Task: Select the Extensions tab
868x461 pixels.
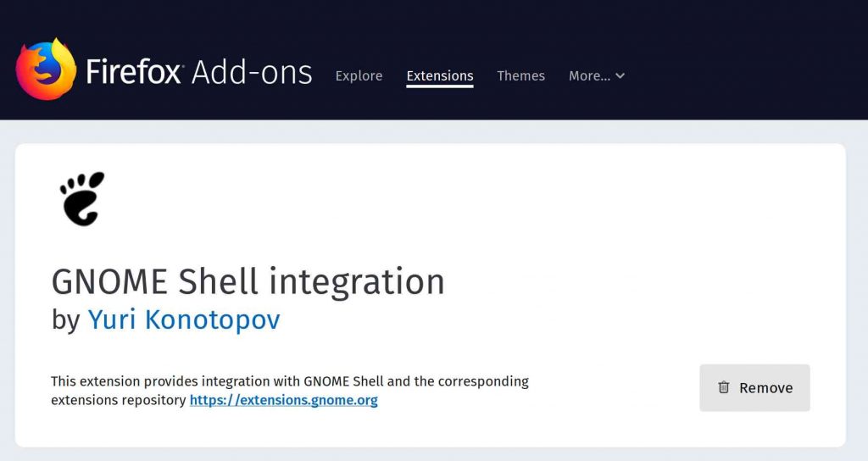Action: [440, 76]
